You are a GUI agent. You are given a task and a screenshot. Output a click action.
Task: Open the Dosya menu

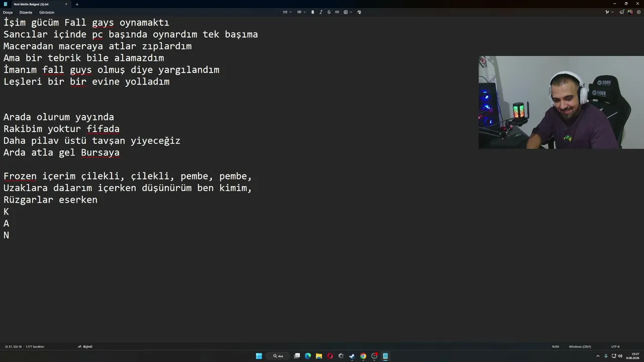8,12
